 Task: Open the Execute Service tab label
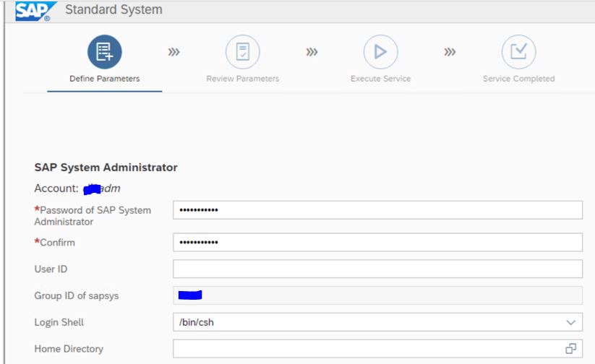[380, 79]
